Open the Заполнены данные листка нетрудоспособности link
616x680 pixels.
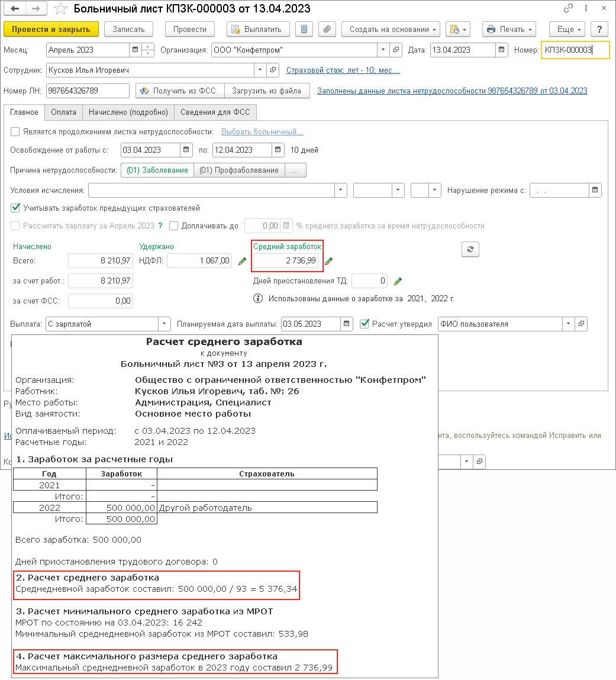[x=452, y=91]
